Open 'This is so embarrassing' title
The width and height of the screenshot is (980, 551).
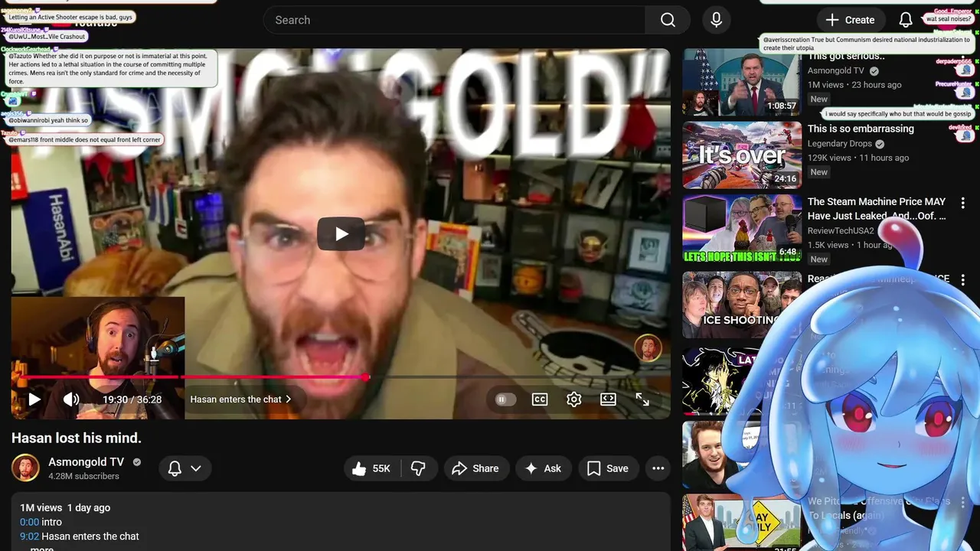[861, 129]
